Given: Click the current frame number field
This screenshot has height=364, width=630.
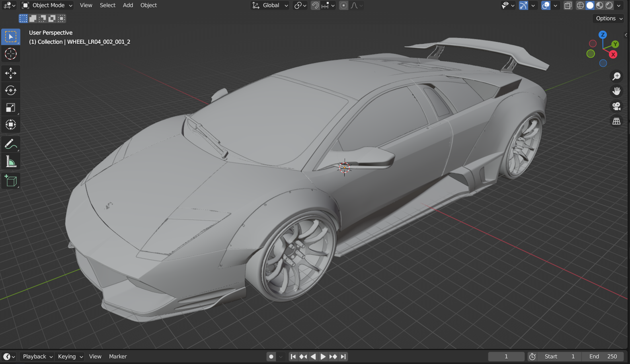Looking at the screenshot, I should point(506,356).
